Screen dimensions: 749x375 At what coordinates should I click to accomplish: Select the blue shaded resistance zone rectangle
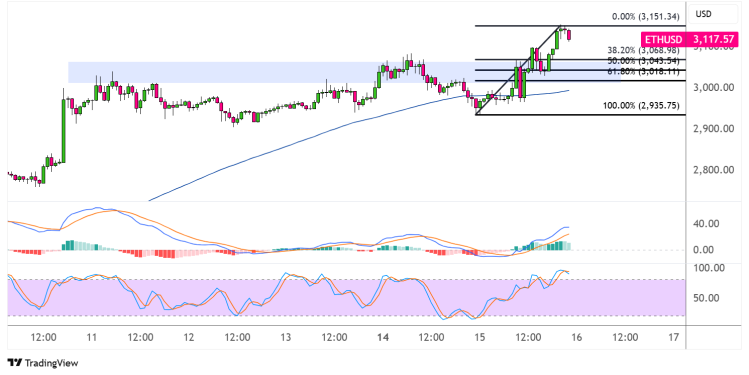(x=344, y=72)
